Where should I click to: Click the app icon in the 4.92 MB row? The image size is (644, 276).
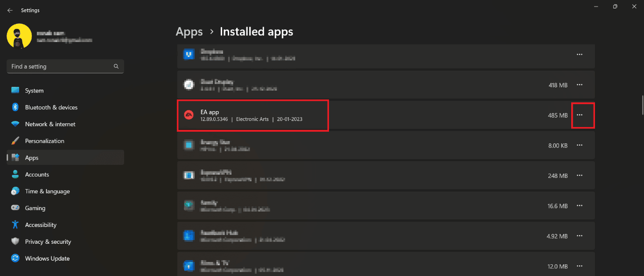coord(189,236)
